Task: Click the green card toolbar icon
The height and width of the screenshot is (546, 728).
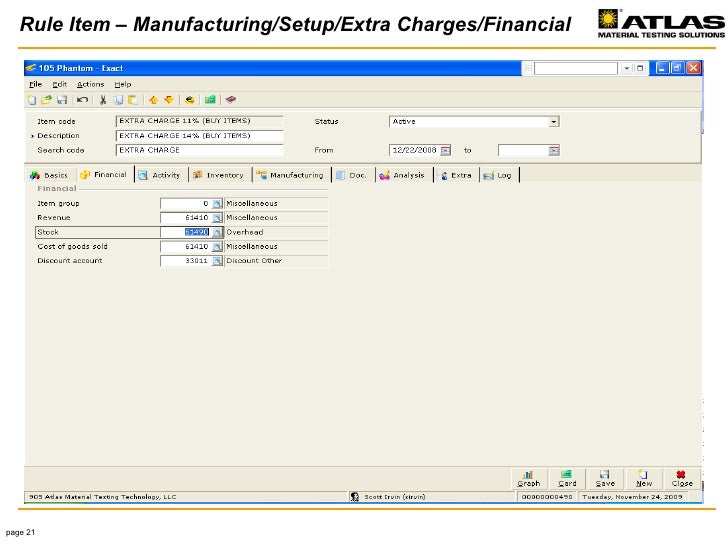Action: tap(210, 100)
